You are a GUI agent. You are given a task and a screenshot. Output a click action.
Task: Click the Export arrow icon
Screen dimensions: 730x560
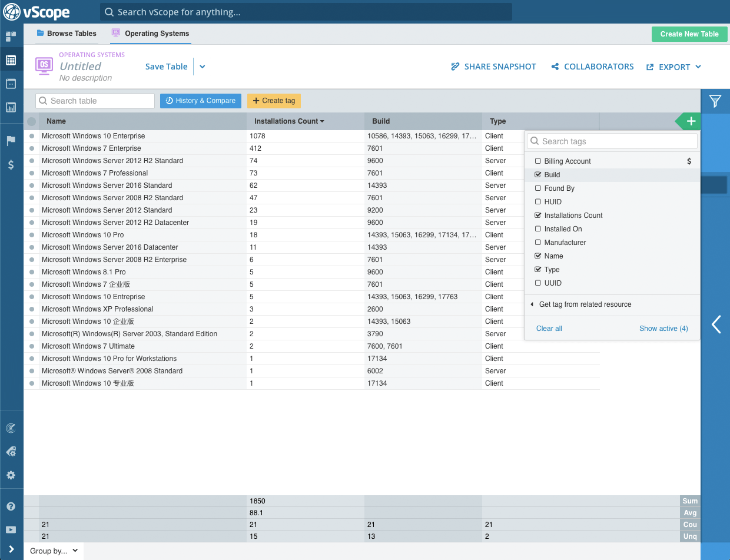(650, 67)
